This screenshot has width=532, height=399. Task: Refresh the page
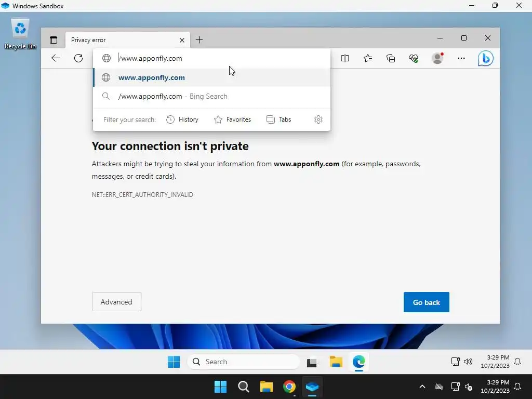(78, 58)
